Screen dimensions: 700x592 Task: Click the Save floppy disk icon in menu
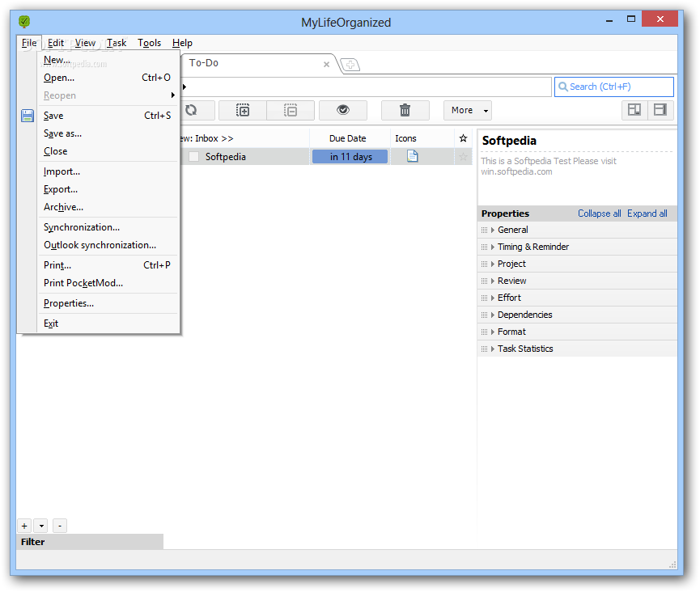click(x=28, y=116)
